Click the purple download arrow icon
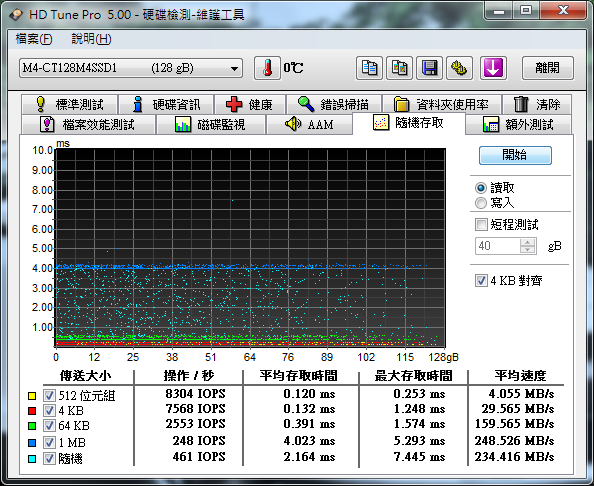Viewport: 594px width, 486px height. (x=493, y=68)
